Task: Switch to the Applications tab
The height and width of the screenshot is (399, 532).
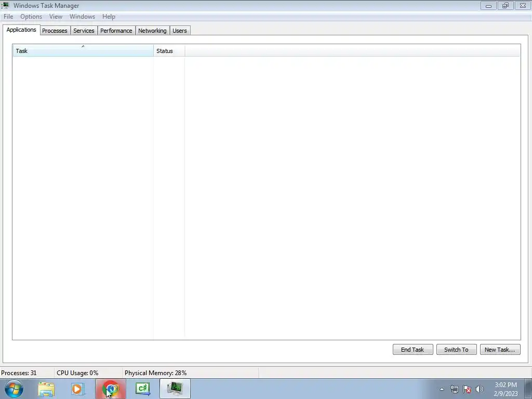Action: click(21, 30)
